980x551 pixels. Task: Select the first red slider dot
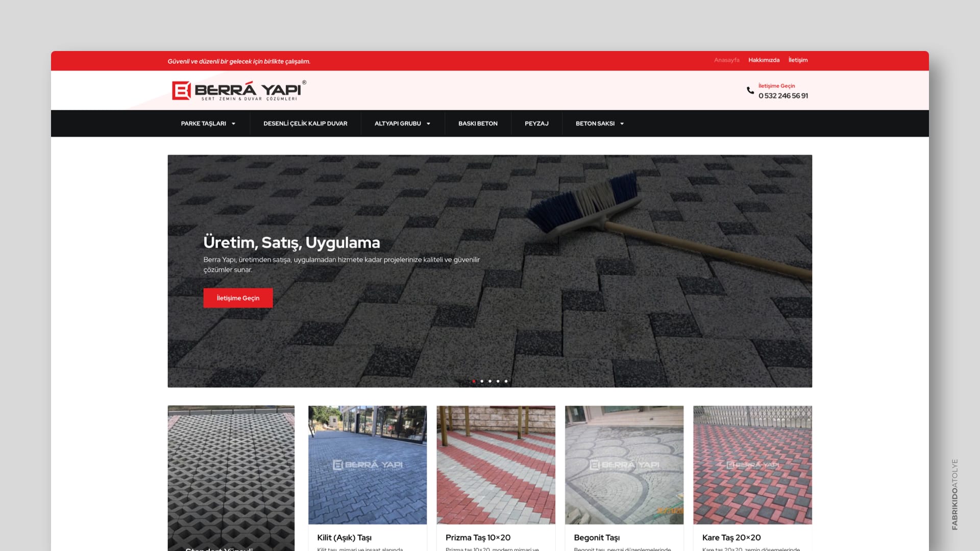coord(474,381)
